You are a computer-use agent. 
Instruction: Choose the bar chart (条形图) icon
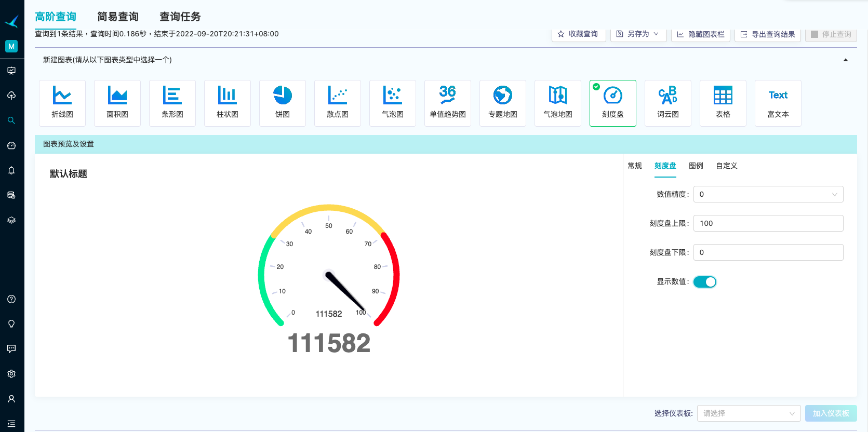(x=172, y=103)
